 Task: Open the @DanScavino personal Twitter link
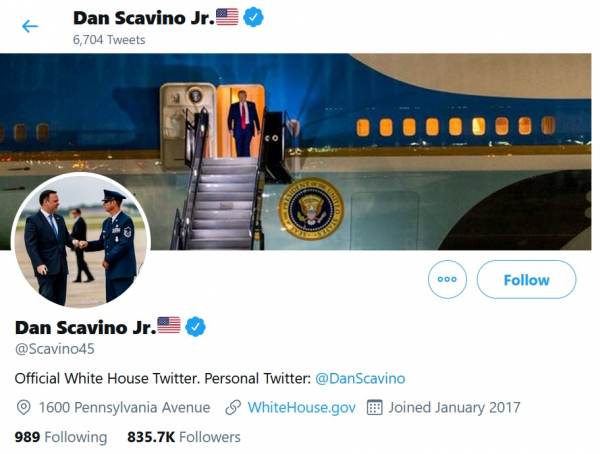(x=360, y=378)
